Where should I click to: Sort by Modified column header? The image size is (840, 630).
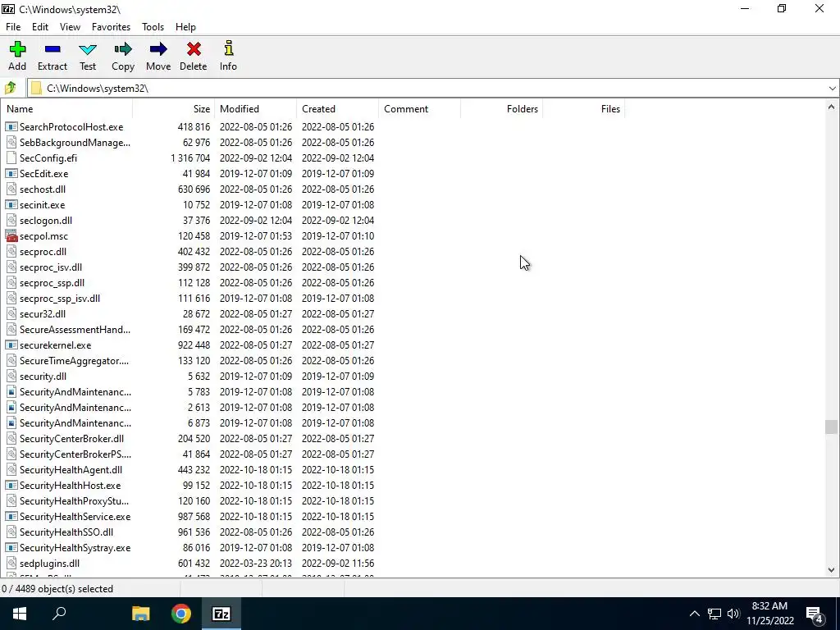pyautogui.click(x=256, y=109)
